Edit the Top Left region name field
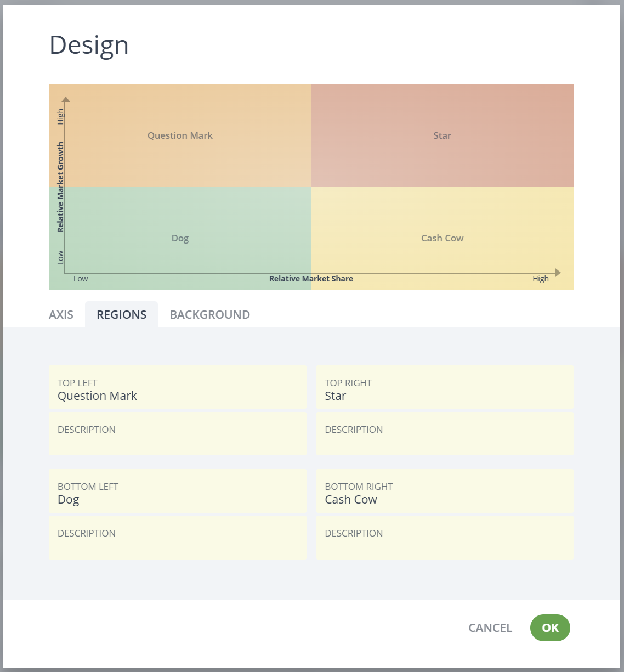 178,387
